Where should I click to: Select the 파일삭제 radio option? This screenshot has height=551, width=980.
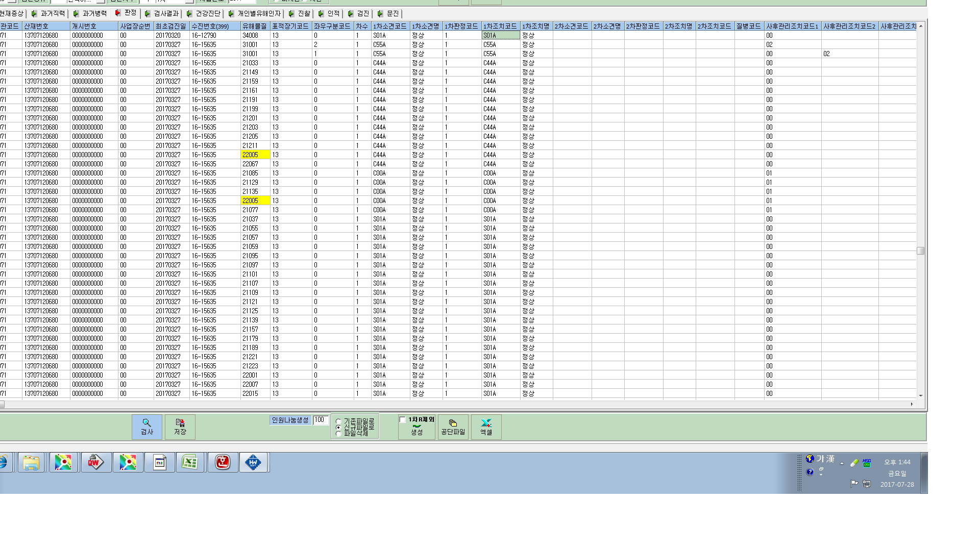click(x=338, y=434)
